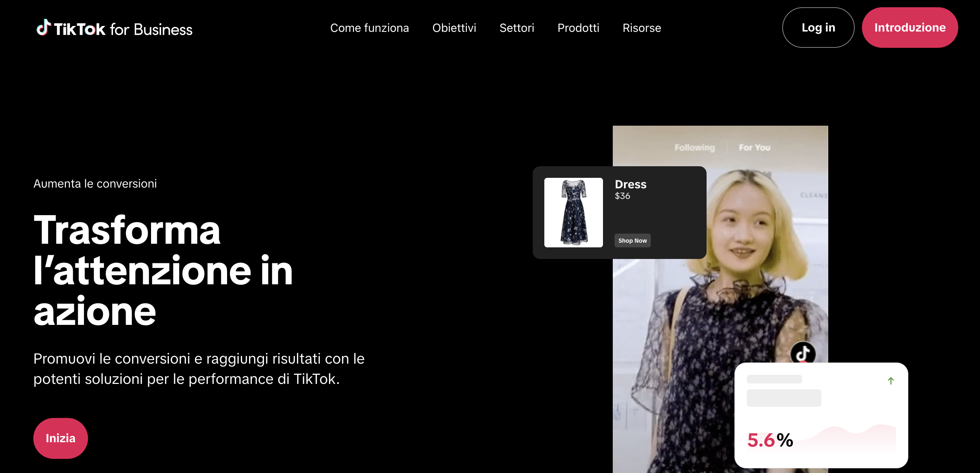
Task: Select the For You tab
Action: pyautogui.click(x=754, y=147)
